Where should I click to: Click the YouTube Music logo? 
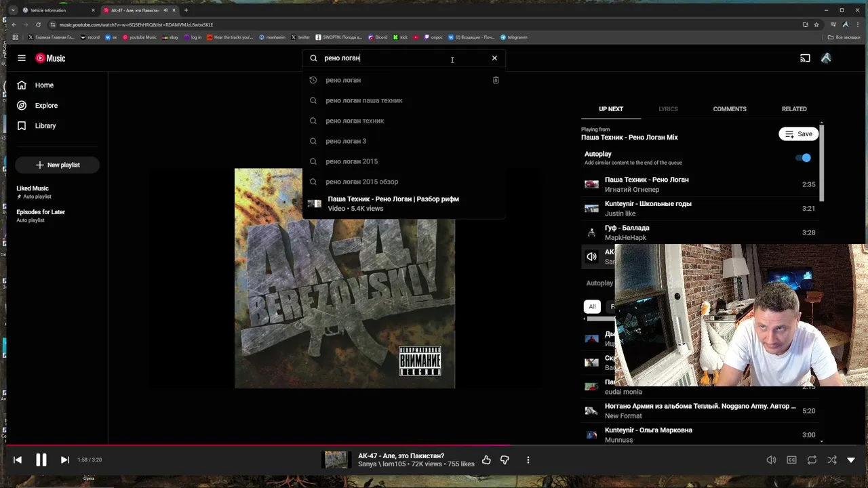[x=51, y=58]
